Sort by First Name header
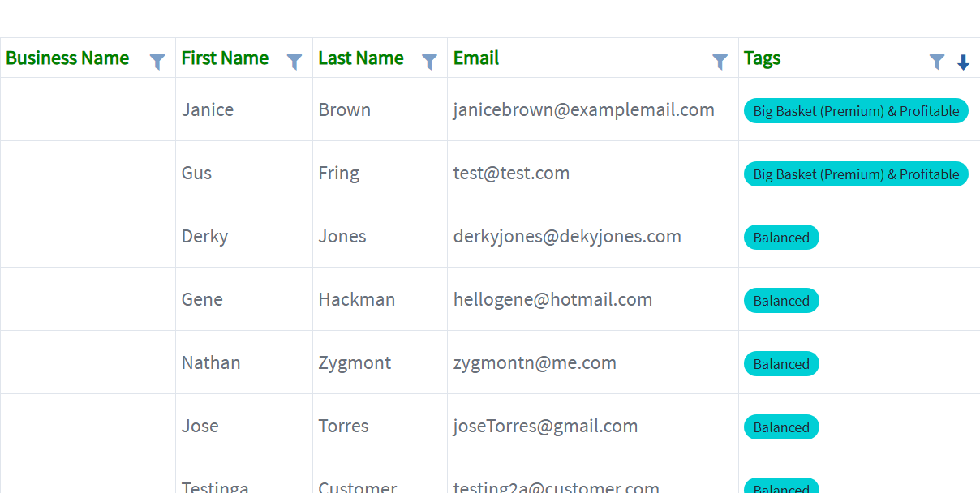Viewport: 980px width, 493px height. pos(225,58)
